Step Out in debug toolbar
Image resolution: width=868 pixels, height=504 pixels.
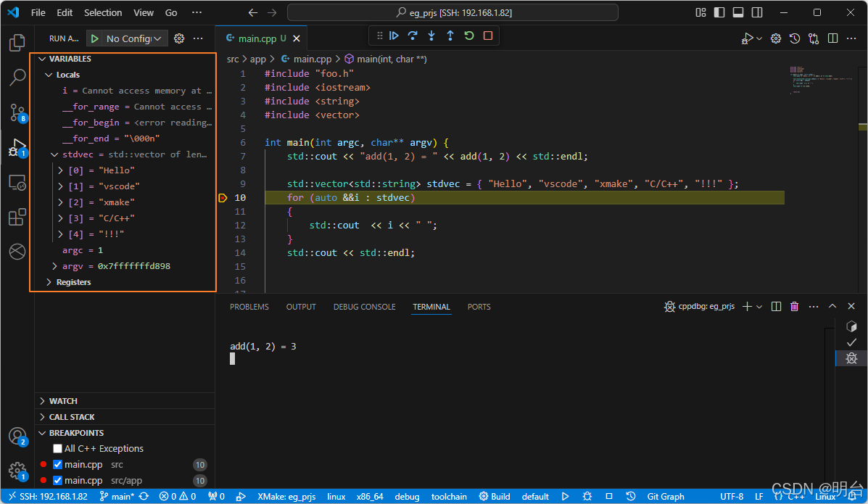pyautogui.click(x=450, y=36)
